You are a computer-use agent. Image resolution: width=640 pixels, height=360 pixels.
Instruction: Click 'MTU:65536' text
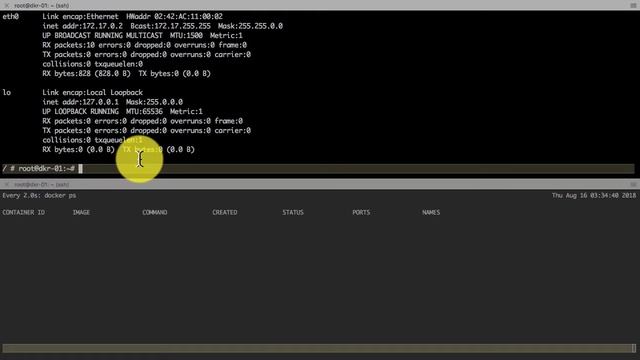coord(144,111)
